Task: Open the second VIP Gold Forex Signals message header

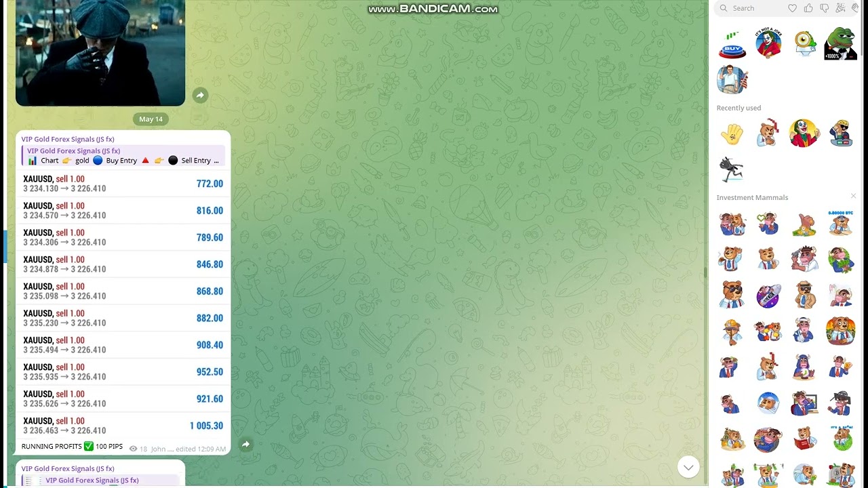Action: 68,468
